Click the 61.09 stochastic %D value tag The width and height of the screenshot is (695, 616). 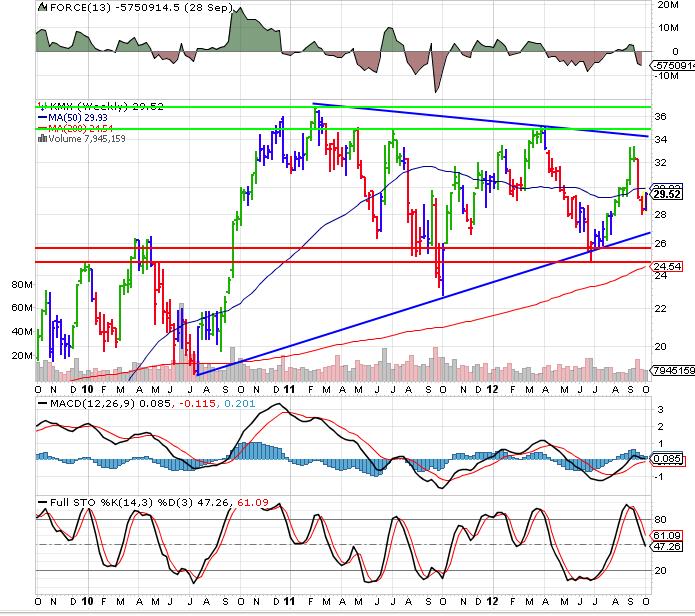click(x=667, y=535)
